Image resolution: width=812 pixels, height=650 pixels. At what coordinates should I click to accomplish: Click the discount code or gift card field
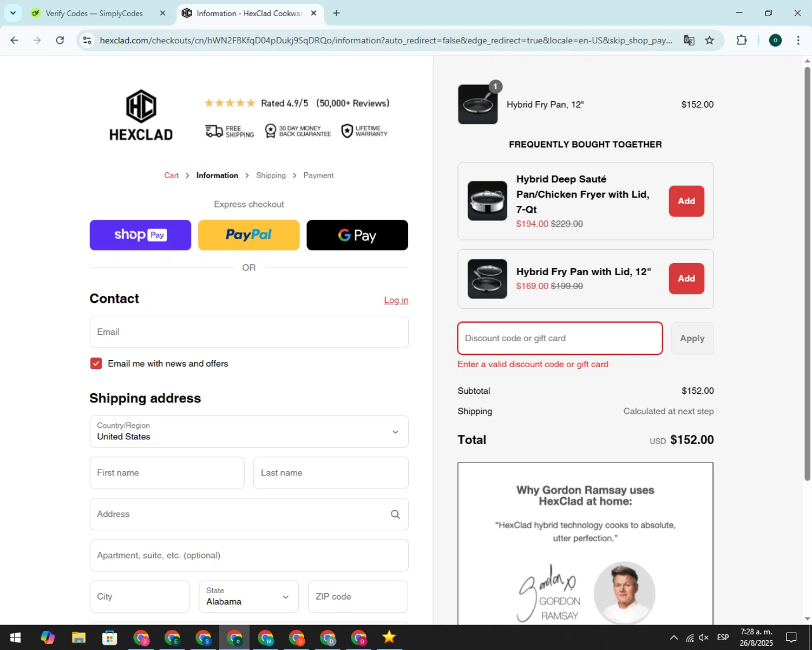coord(560,339)
